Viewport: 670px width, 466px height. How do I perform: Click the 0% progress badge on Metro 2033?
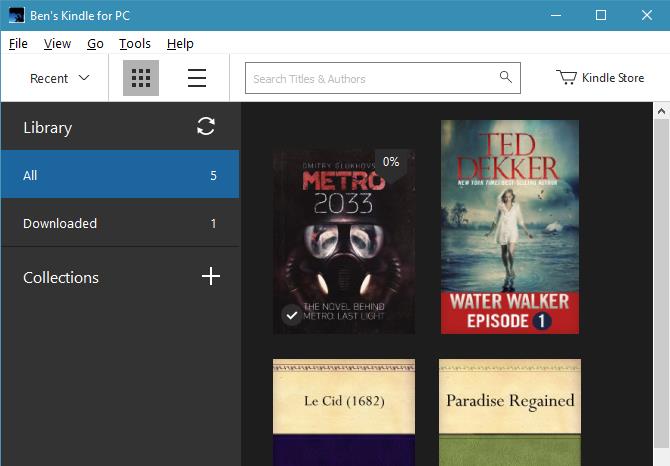click(x=391, y=162)
